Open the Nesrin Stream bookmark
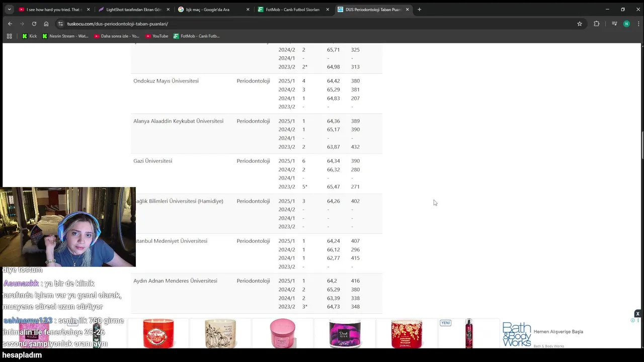This screenshot has height=362, width=644. point(65,36)
